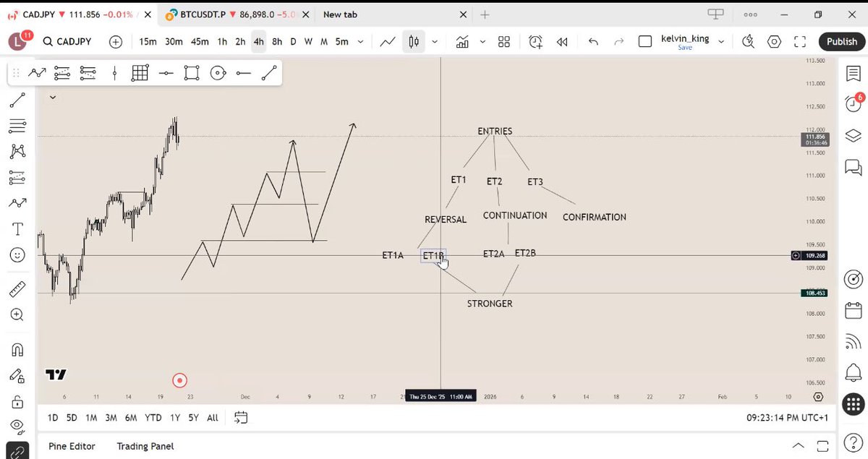Switch to the 1h timeframe
The height and width of the screenshot is (459, 868).
click(222, 42)
